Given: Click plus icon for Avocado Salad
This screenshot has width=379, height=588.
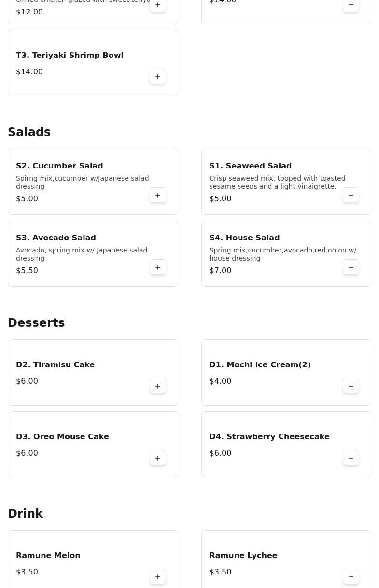Looking at the screenshot, I should point(158,267).
